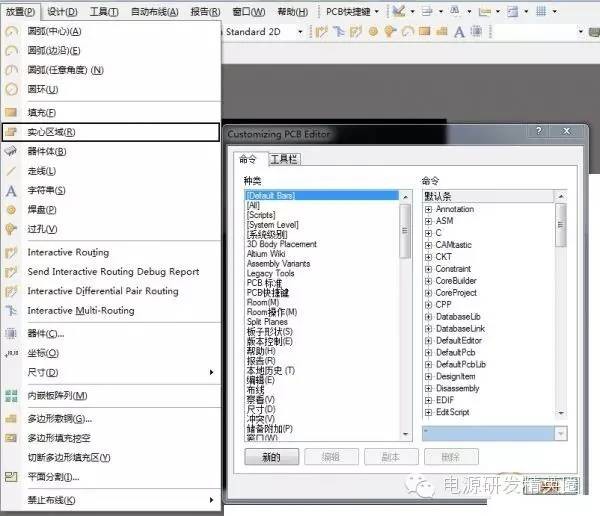This screenshot has height=516, width=600.
Task: Click the 过孔 via icon
Action: click(12, 229)
